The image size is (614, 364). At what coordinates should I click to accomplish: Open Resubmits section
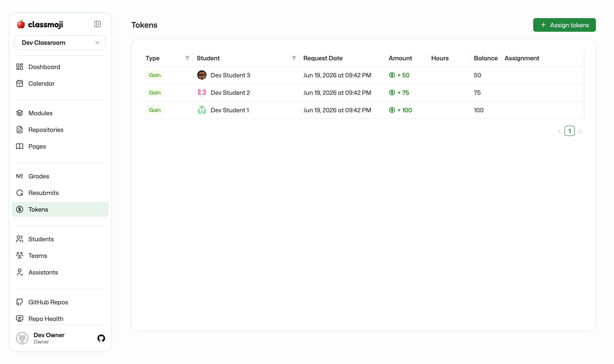tap(44, 193)
